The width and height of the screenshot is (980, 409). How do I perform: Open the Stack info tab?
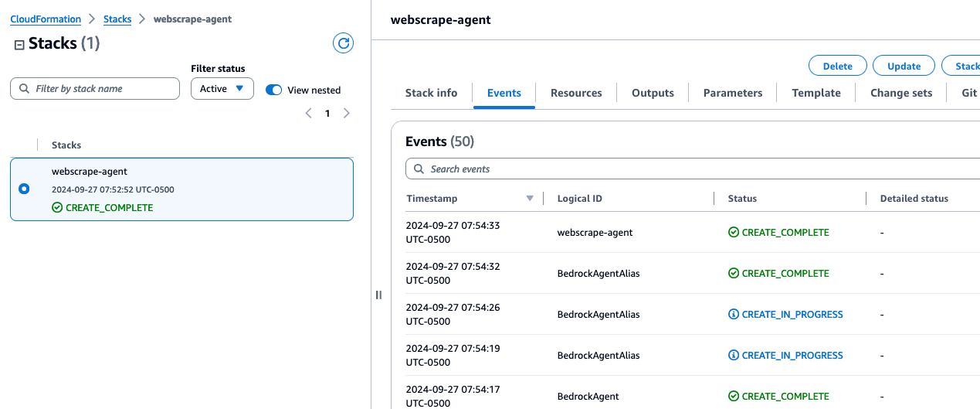coord(431,93)
